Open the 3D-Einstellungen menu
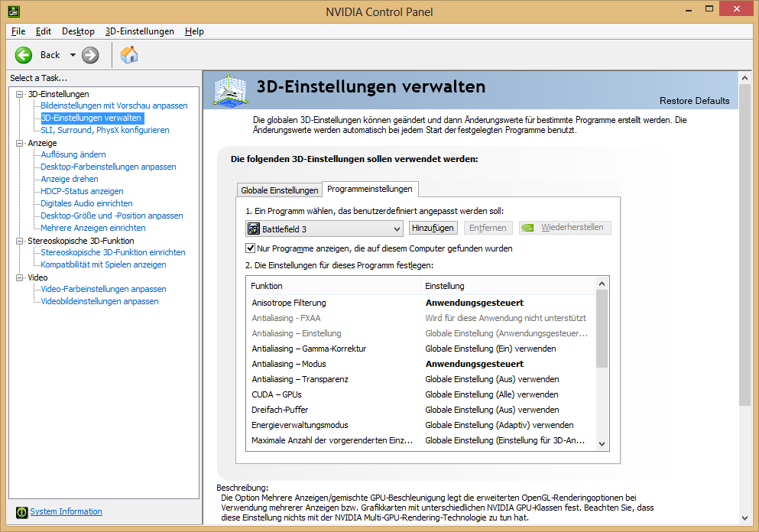759x532 pixels. point(139,31)
